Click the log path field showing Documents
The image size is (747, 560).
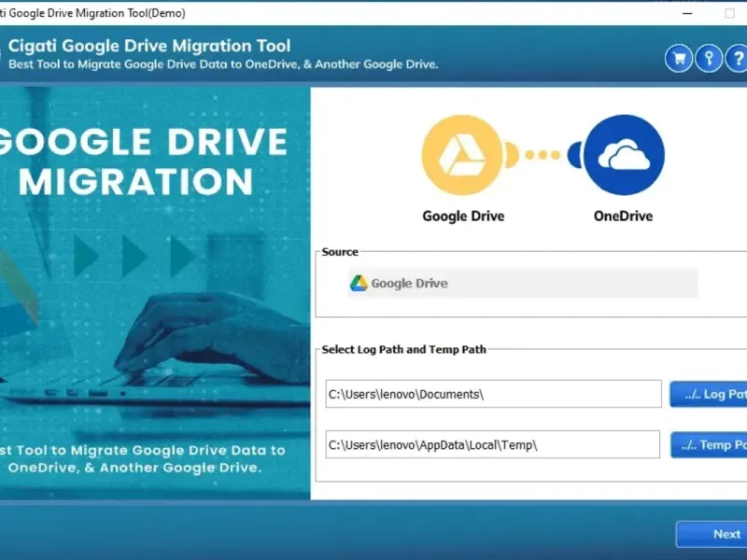coord(494,394)
